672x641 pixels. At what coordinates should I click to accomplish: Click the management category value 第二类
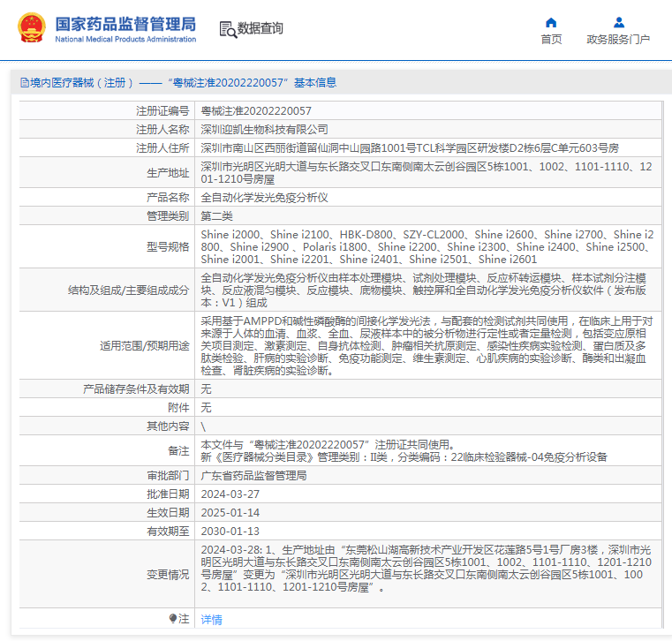click(217, 216)
